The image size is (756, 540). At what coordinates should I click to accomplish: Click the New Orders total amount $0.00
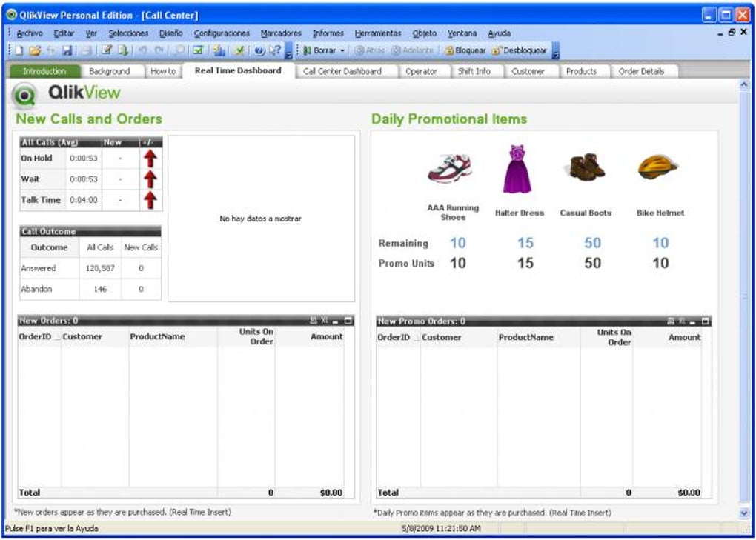click(x=331, y=493)
